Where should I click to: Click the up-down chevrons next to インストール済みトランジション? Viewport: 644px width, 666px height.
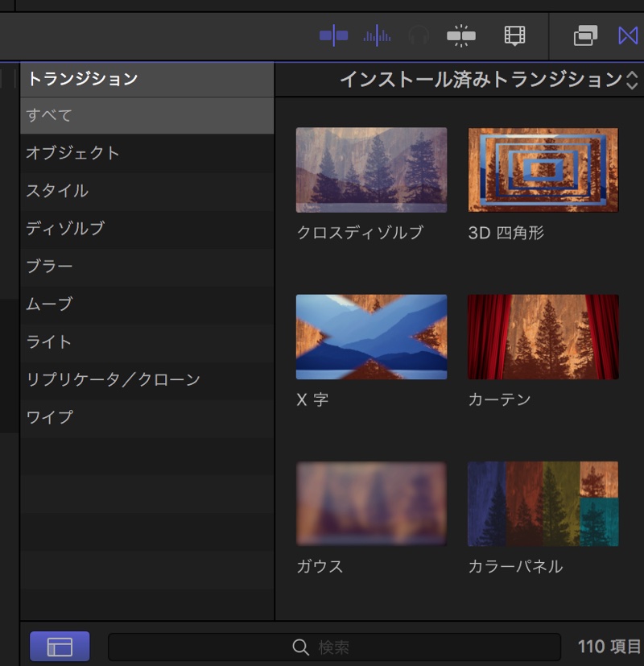pos(632,80)
